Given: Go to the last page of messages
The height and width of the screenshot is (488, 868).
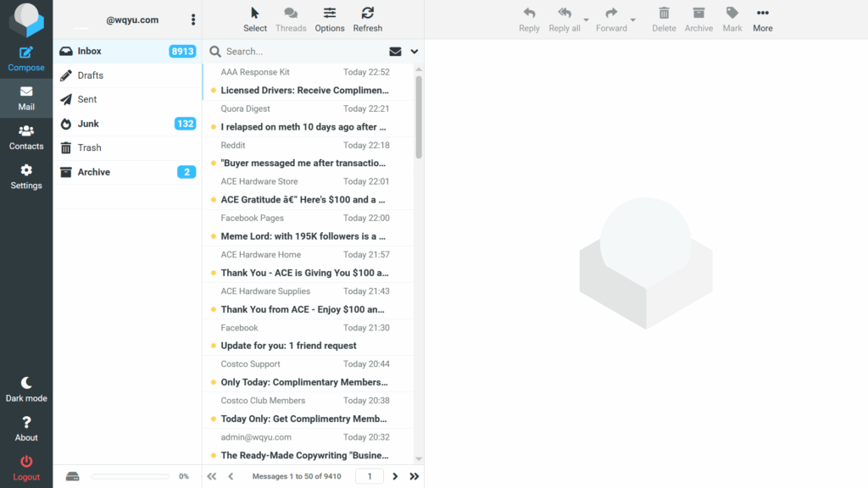Looking at the screenshot, I should click(x=414, y=476).
